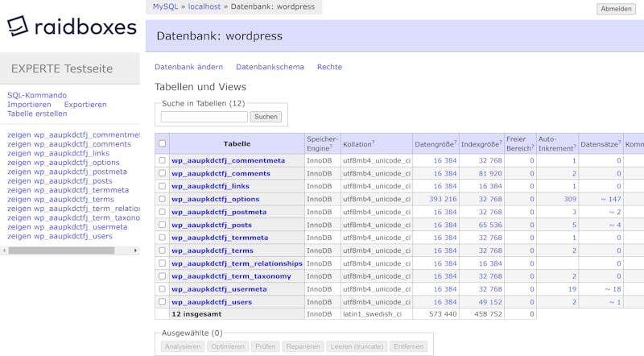Check the wp_aaupkdctfj_posts row checkbox
This screenshot has height=356, width=644.
point(163,225)
